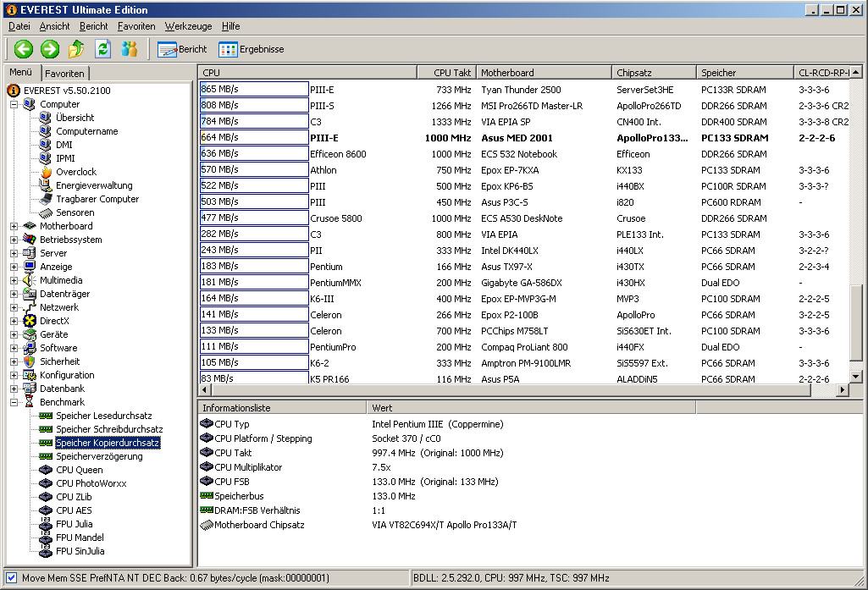Click the two-people icon in the toolbar

[129, 49]
